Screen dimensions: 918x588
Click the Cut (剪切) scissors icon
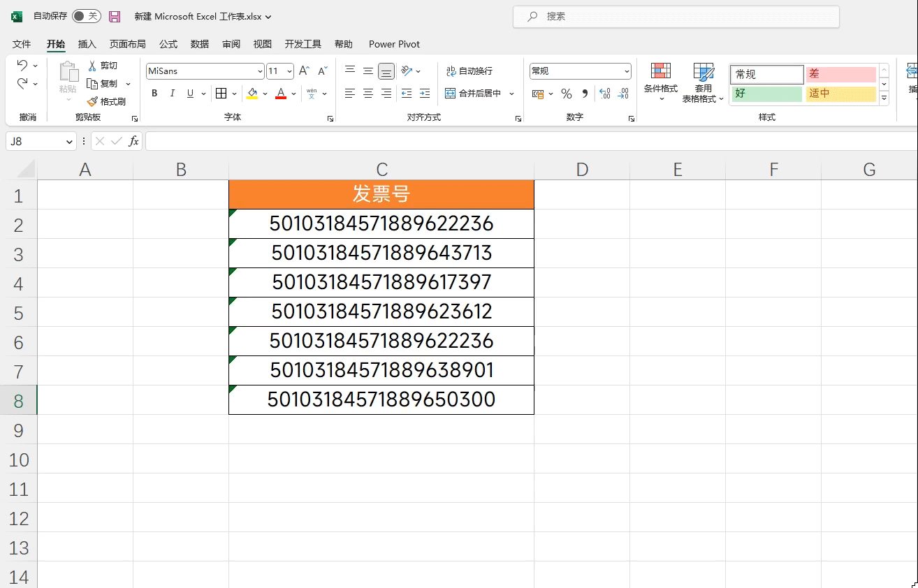(92, 65)
